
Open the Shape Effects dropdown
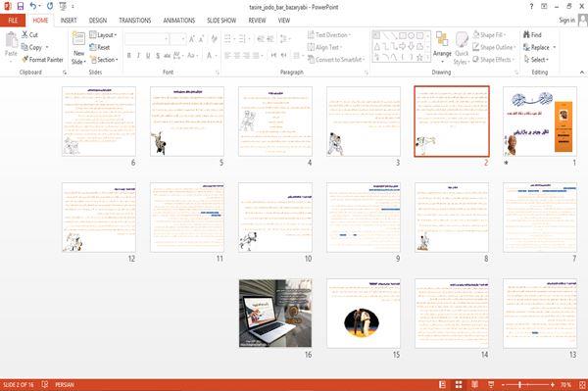(x=494, y=60)
